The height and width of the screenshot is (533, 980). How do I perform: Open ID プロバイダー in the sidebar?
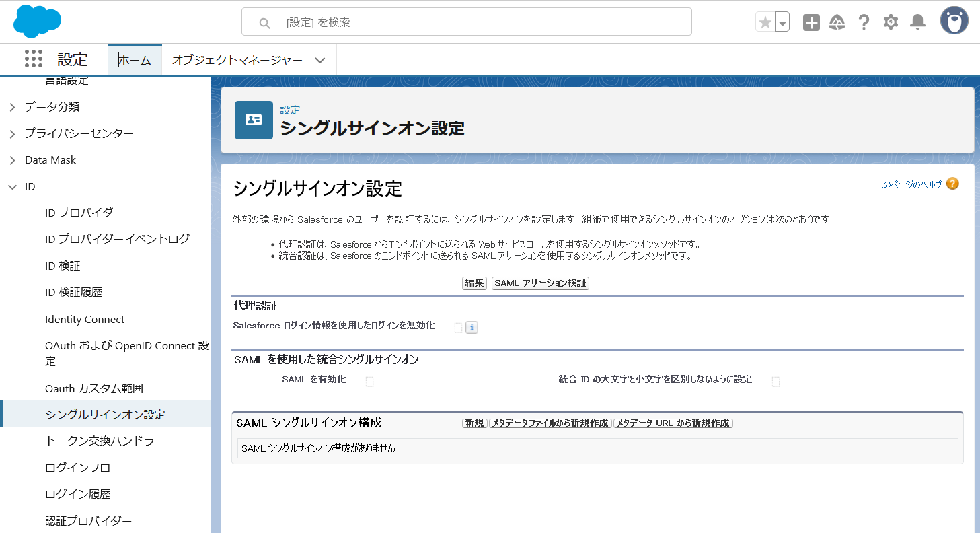[x=84, y=213]
